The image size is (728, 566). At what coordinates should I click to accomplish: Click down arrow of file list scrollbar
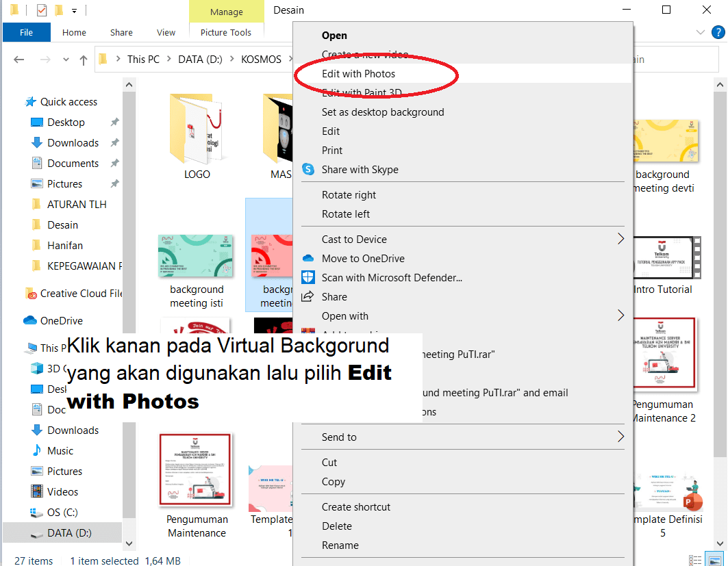(x=720, y=543)
